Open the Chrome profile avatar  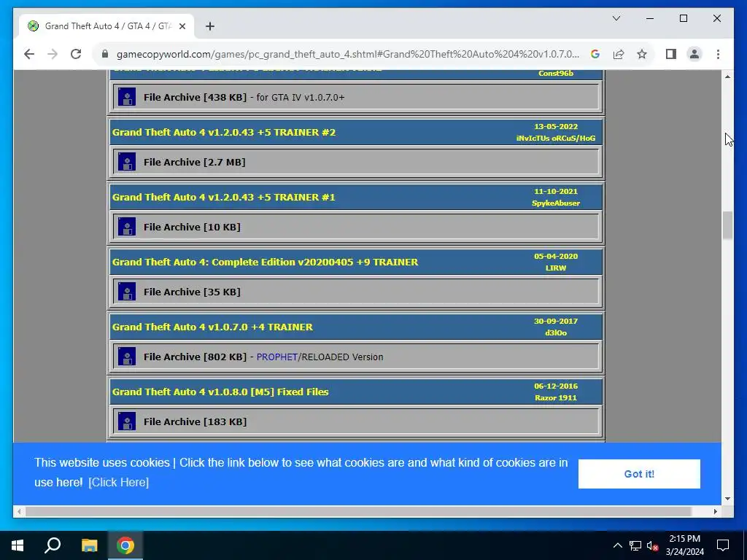(694, 54)
